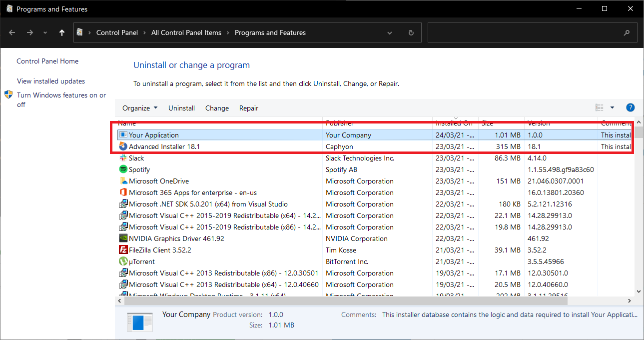Select the µTorrent program icon
This screenshot has width=644, height=340.
click(123, 261)
